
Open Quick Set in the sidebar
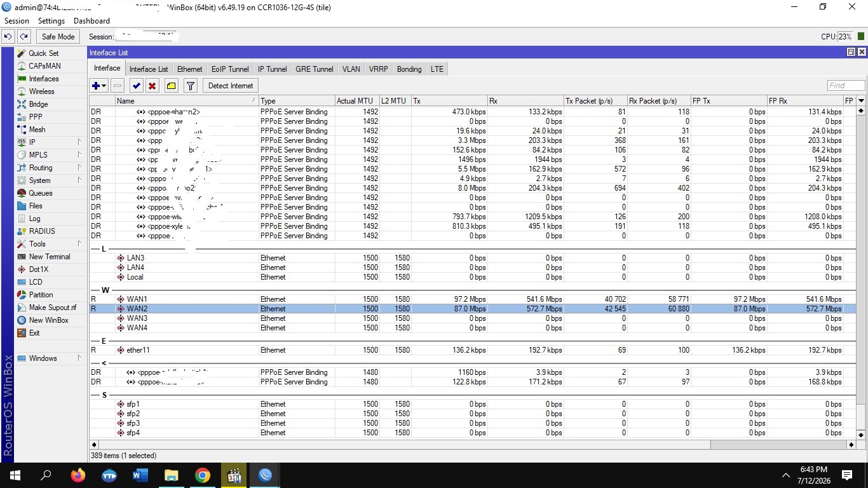(43, 53)
